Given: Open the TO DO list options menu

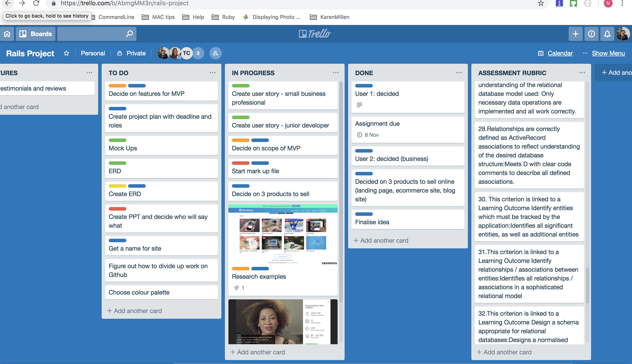Looking at the screenshot, I should pos(212,73).
